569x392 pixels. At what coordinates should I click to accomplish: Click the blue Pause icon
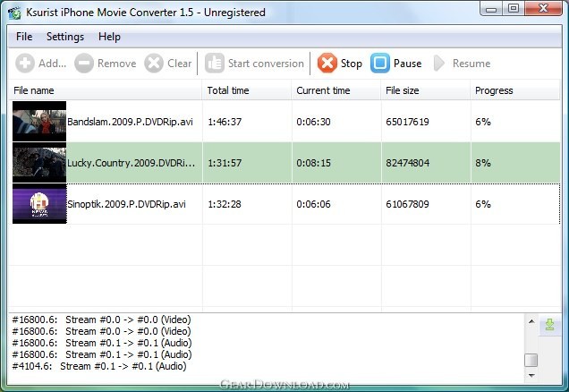click(x=380, y=64)
